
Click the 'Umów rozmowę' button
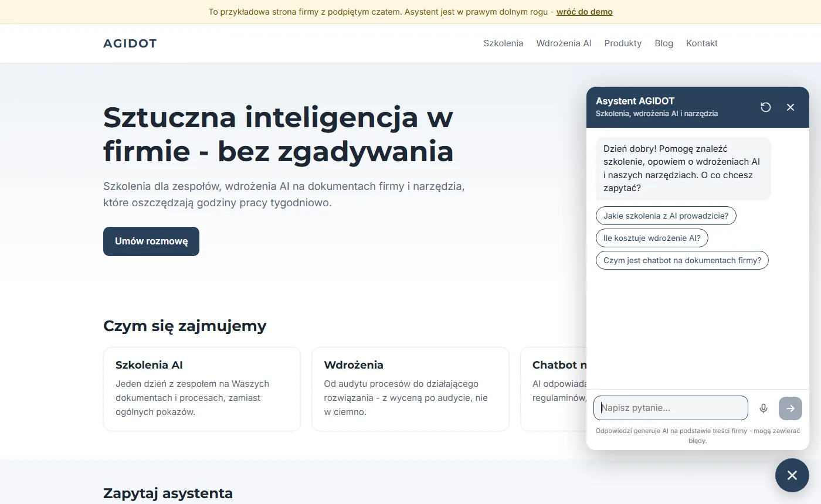(151, 241)
